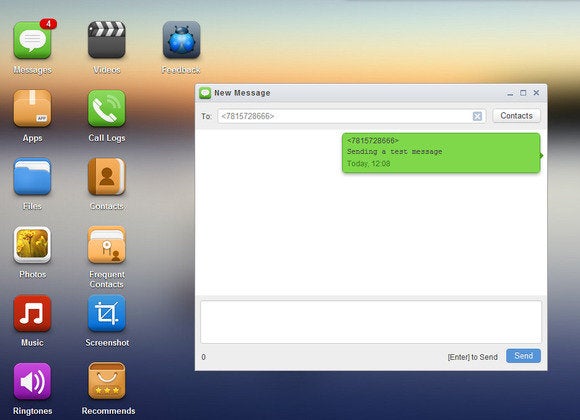Image resolution: width=580 pixels, height=420 pixels.
Task: Click the 'New Message' title text
Action: [242, 93]
